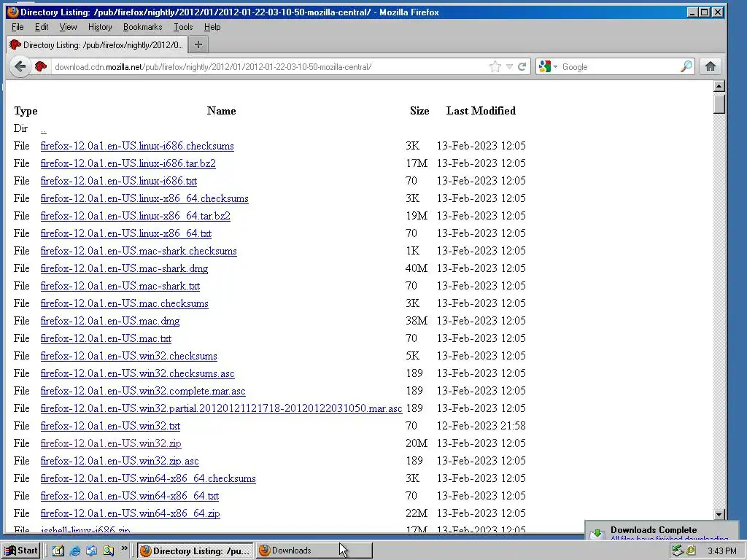The width and height of the screenshot is (747, 560).
Task: Switch to the Downloads window in taskbar
Action: click(314, 551)
